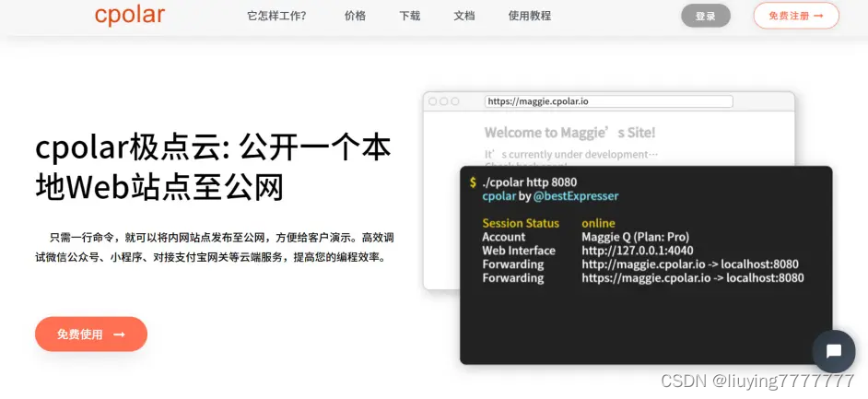Viewport: 868px width, 399px height.
Task: Click the 登录 button
Action: [x=706, y=16]
